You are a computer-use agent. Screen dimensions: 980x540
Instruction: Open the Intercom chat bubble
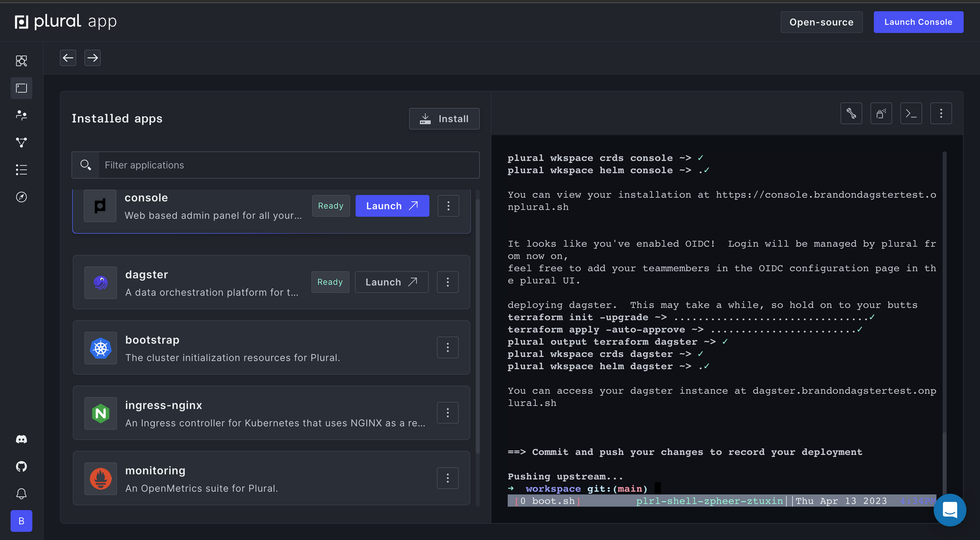(x=950, y=510)
